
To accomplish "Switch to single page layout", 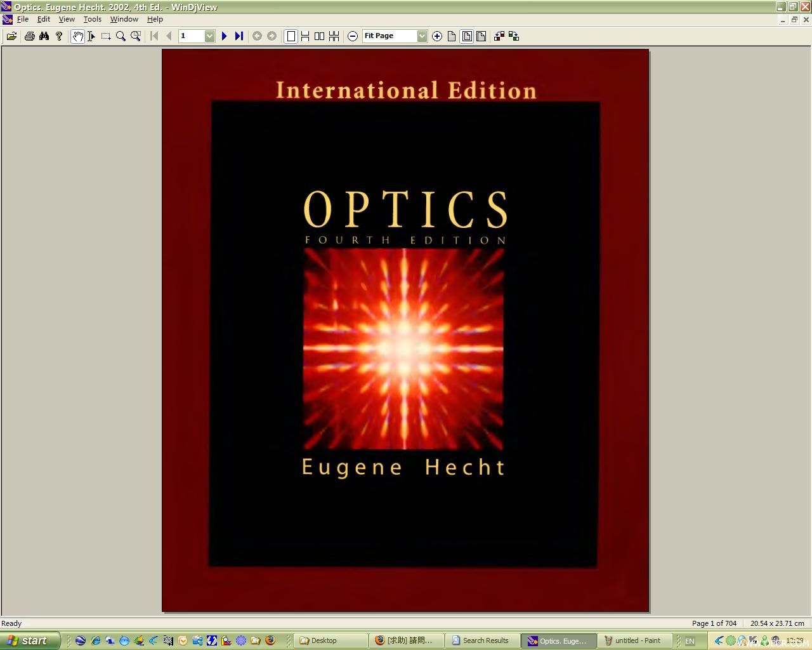I will (x=291, y=36).
